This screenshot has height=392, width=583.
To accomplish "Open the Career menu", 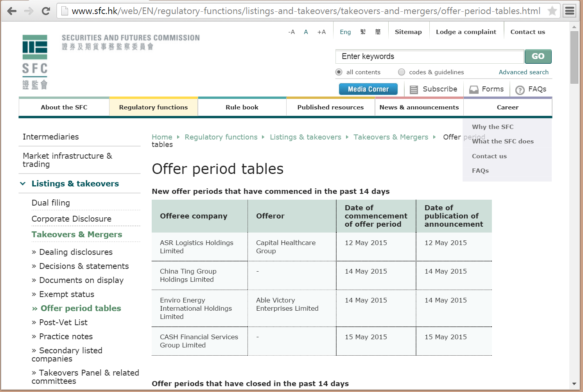I will pyautogui.click(x=508, y=107).
